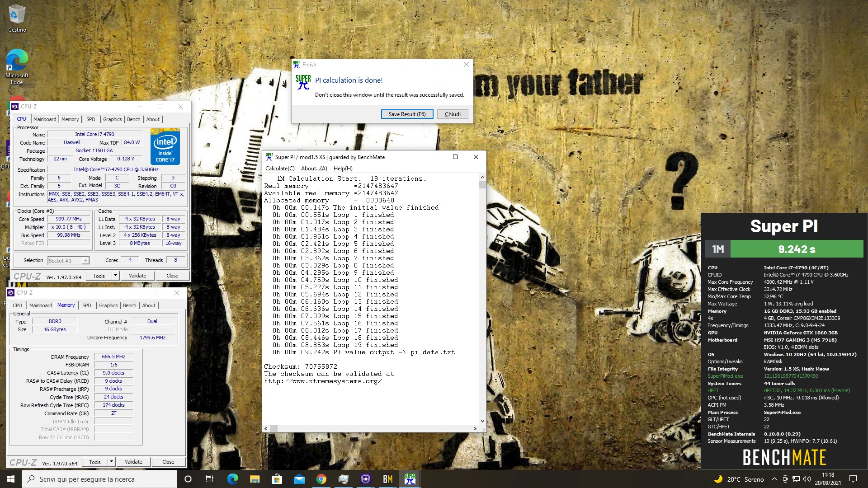Open Task View on taskbar

pos(210,479)
